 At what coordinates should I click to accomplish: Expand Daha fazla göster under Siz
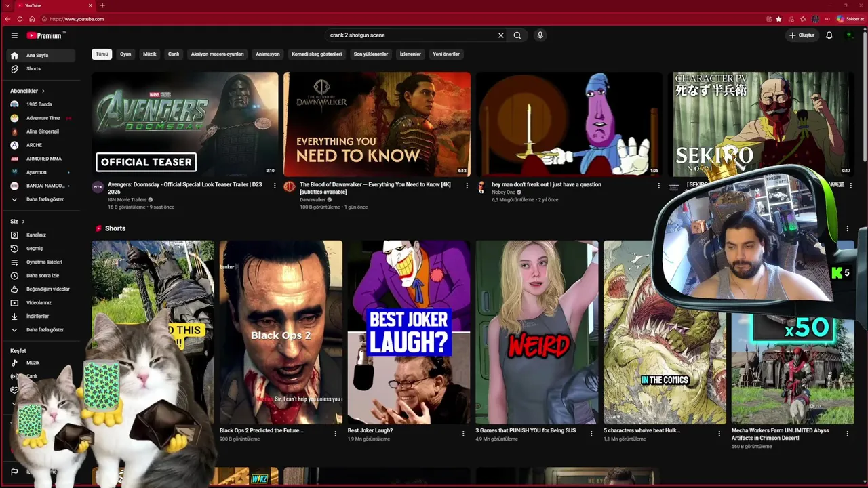click(41, 330)
